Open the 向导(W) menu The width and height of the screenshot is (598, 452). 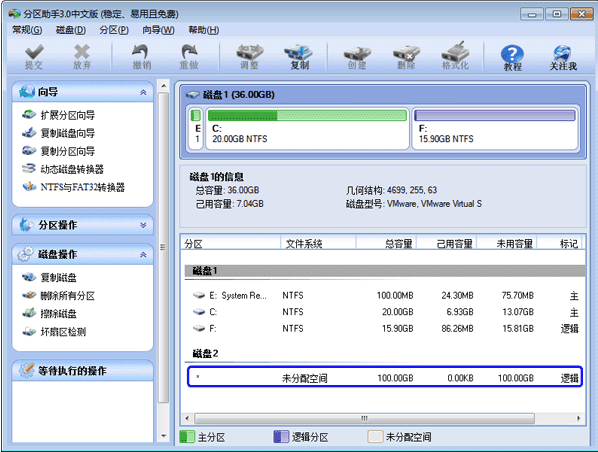pos(158,30)
